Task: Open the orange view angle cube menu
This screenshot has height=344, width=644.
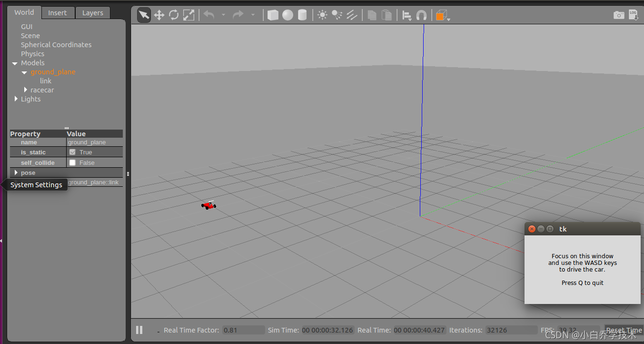Action: pos(442,16)
